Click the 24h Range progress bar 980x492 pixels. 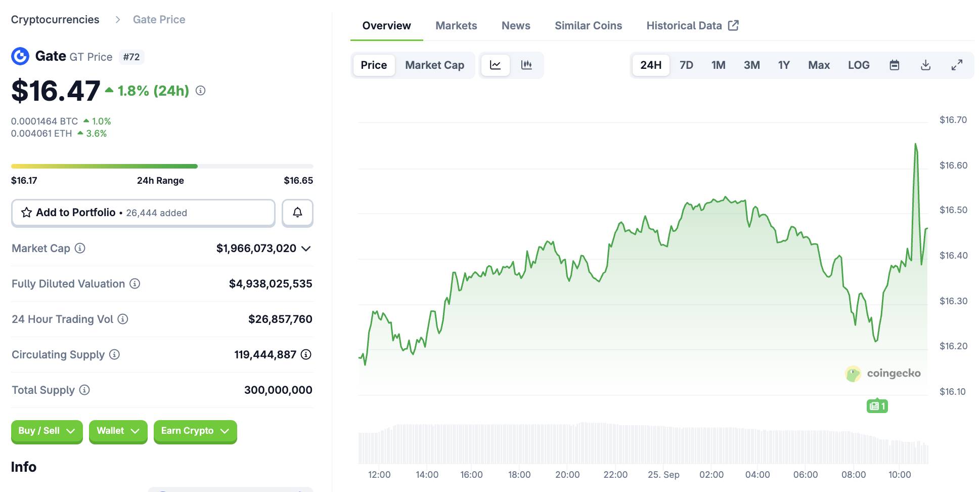[162, 166]
